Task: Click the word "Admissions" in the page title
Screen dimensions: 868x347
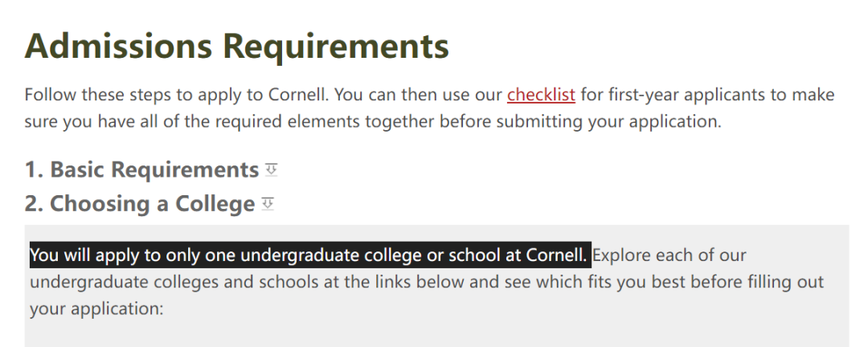Action: (x=118, y=45)
